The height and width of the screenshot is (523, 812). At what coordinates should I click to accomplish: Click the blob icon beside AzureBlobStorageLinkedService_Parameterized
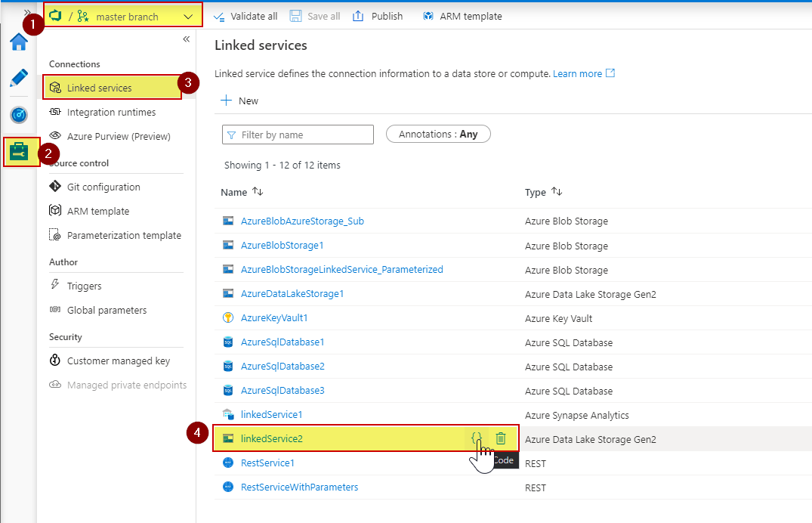228,269
